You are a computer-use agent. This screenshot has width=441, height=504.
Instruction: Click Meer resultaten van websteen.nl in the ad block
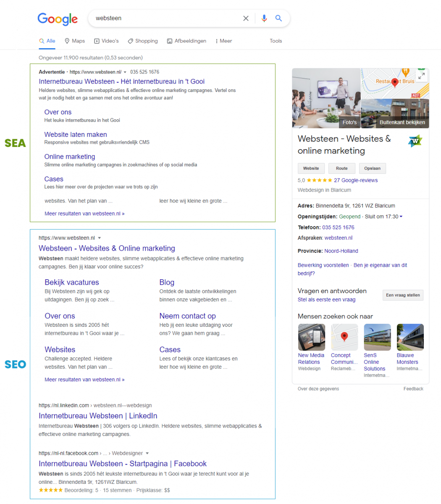84,213
